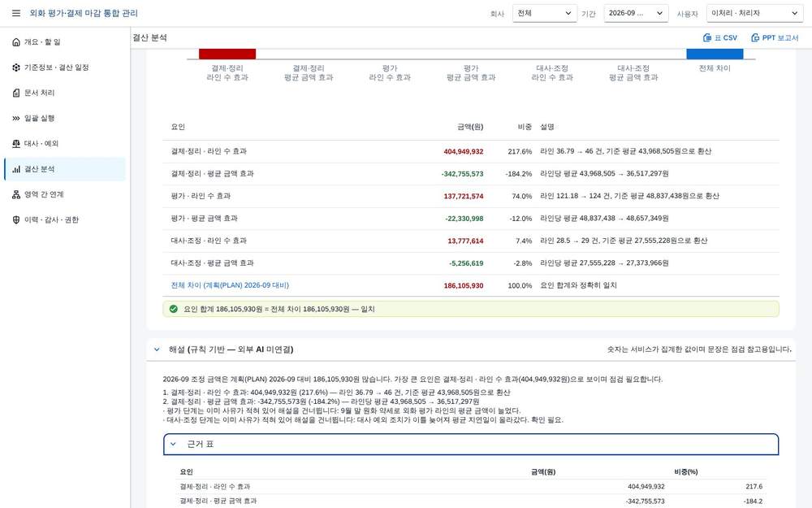
Task: Click the app title 외화 평가·결제 마감 통합 관리
Action: [x=84, y=13]
